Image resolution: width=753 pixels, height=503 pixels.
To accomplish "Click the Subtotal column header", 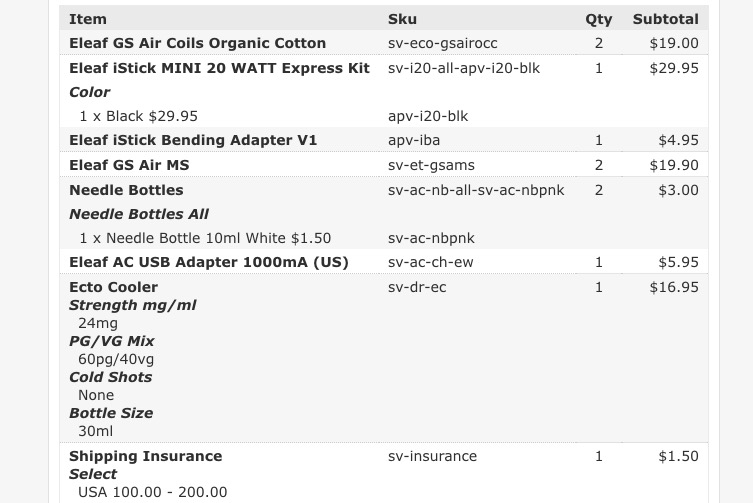I will tap(666, 19).
